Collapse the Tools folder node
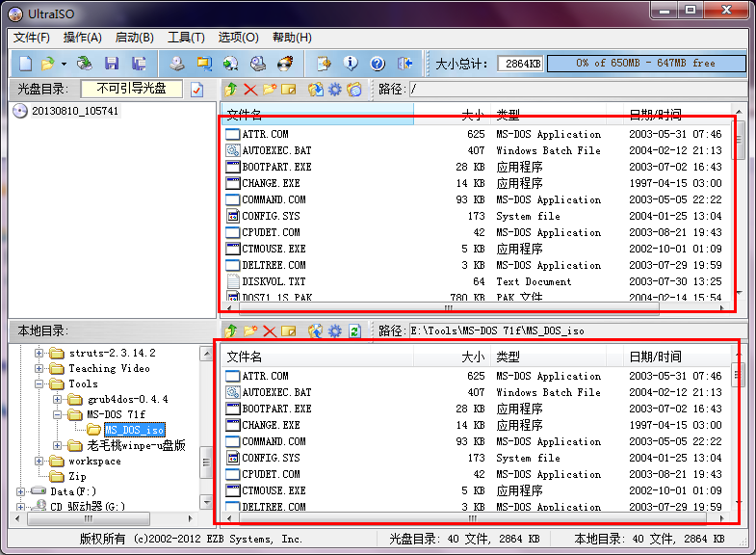 coord(39,383)
